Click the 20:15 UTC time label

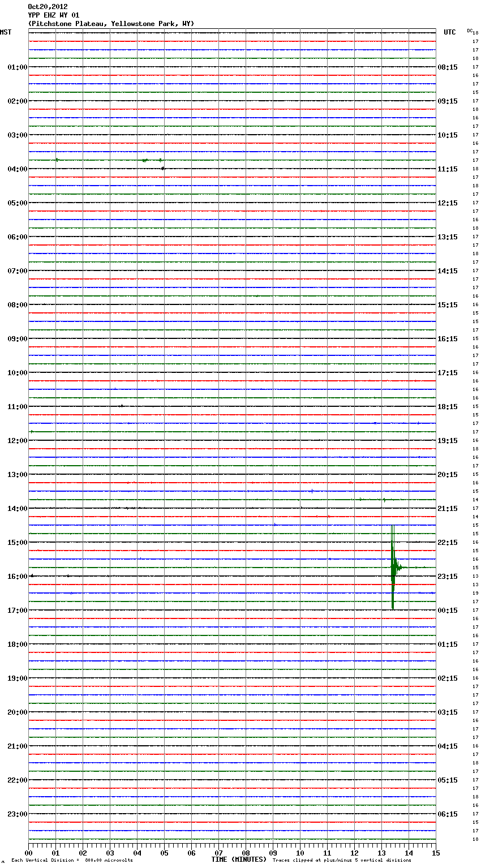click(448, 475)
